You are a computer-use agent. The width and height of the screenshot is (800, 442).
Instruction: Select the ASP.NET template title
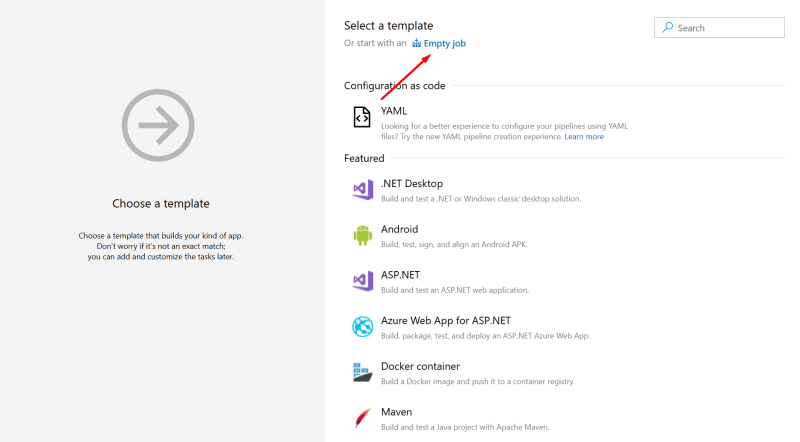coord(401,275)
